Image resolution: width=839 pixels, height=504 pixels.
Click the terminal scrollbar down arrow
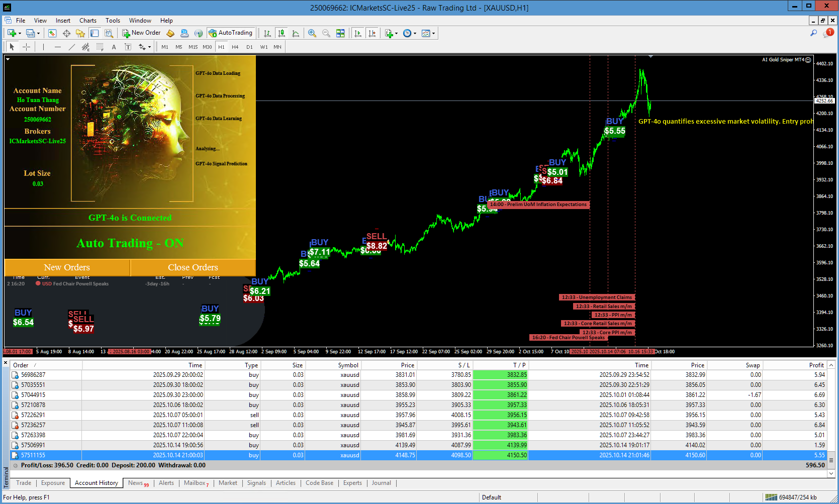831,473
